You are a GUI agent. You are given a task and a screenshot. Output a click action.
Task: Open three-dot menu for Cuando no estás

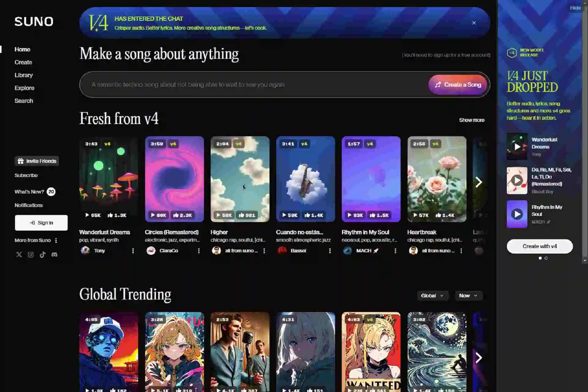click(330, 251)
